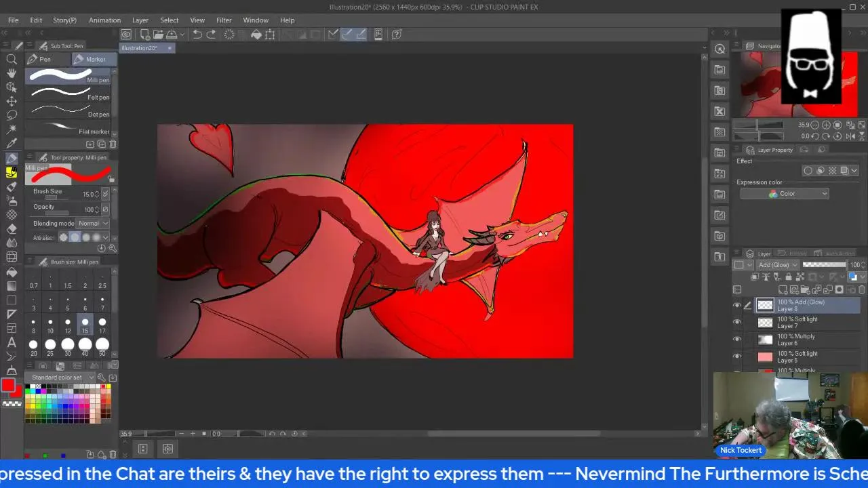Select the Operation object tool
This screenshot has height=488, width=868.
click(x=12, y=87)
